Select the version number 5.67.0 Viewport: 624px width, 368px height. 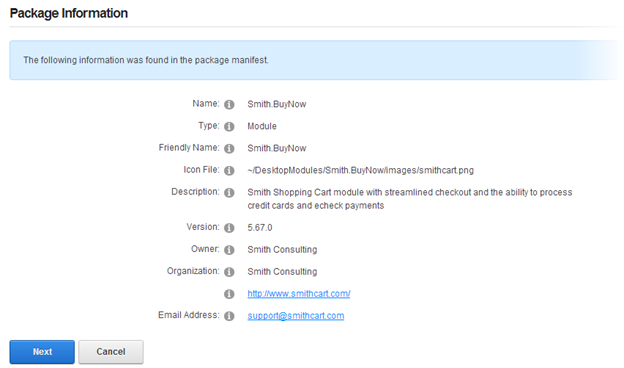coord(260,228)
